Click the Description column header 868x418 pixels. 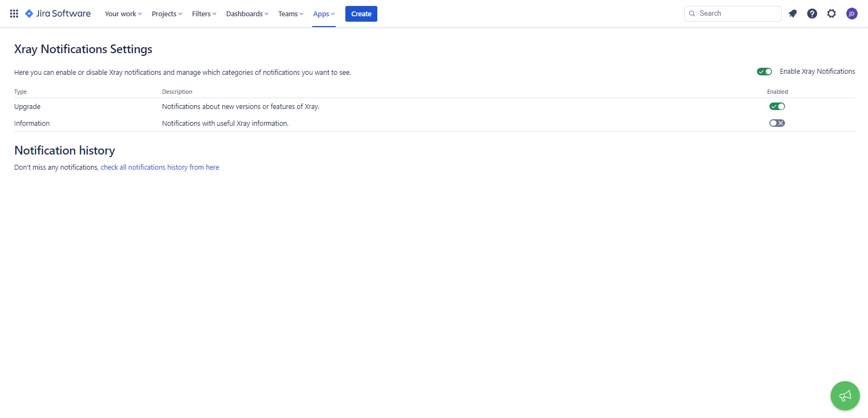coord(177,92)
